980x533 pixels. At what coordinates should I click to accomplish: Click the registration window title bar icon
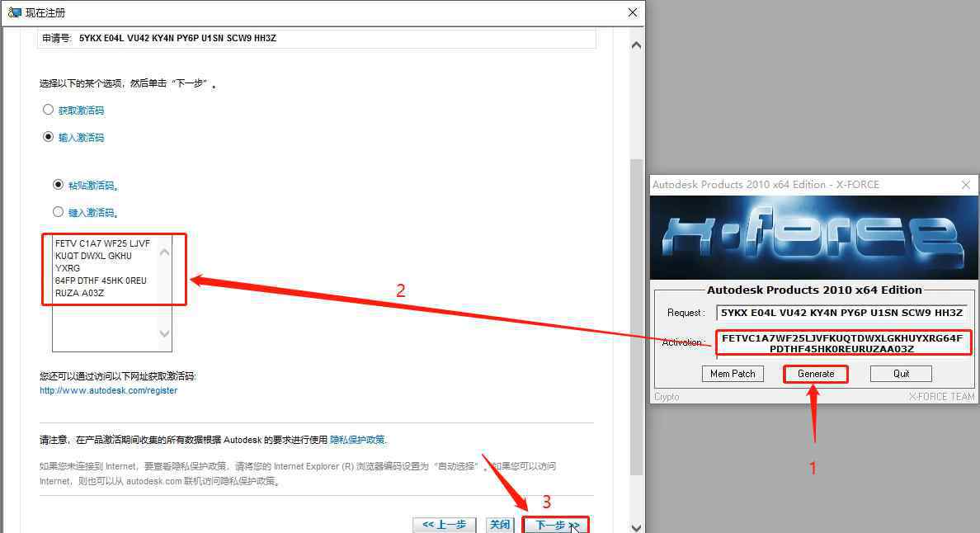14,12
